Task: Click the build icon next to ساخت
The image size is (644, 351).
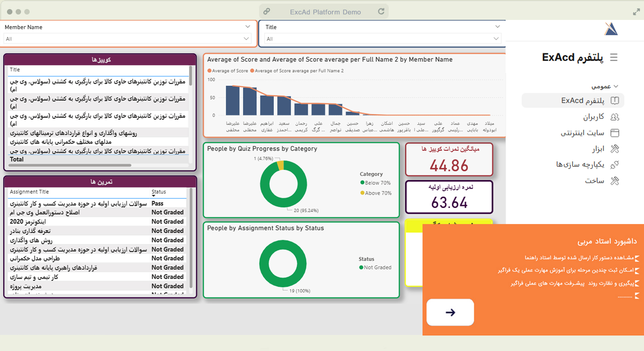Action: (615, 181)
